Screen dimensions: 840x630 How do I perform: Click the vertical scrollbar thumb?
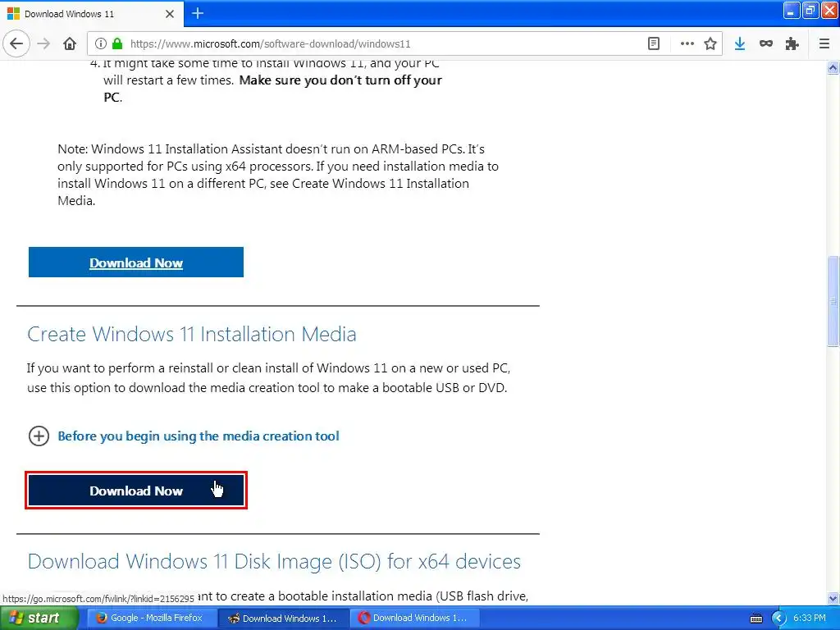833,301
